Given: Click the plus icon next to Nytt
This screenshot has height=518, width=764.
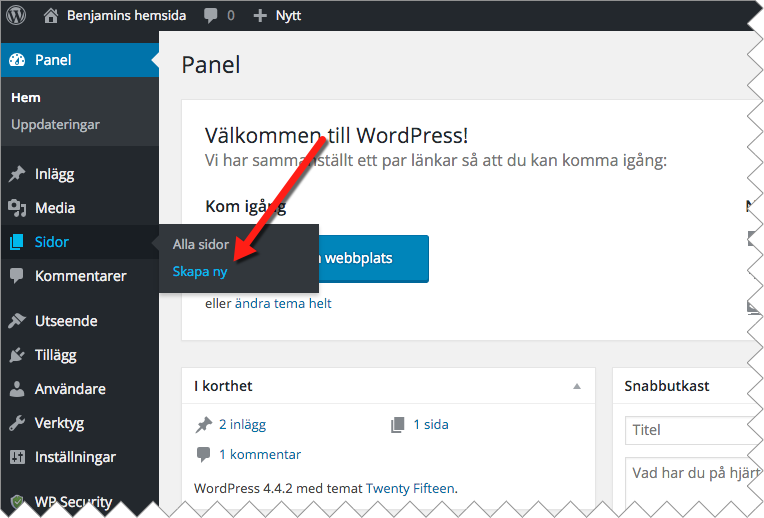Looking at the screenshot, I should [260, 16].
